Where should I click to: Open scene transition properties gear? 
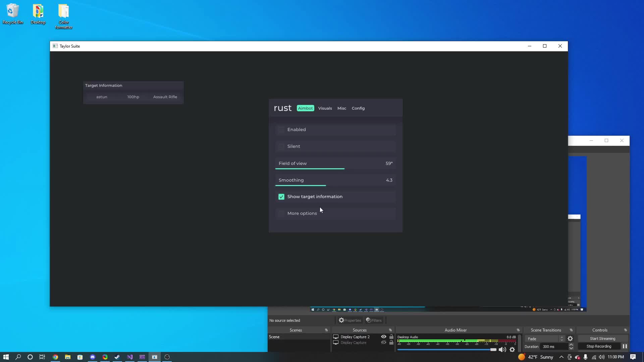tap(570, 339)
